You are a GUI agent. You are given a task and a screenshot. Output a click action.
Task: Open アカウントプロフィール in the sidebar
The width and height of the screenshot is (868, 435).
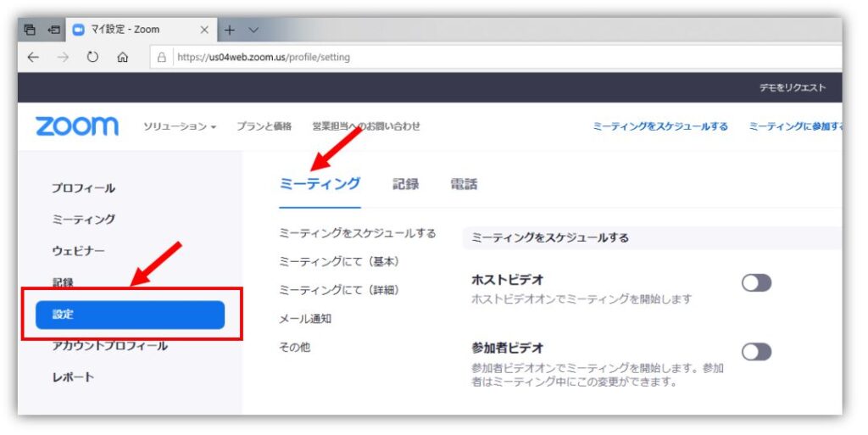pos(109,346)
